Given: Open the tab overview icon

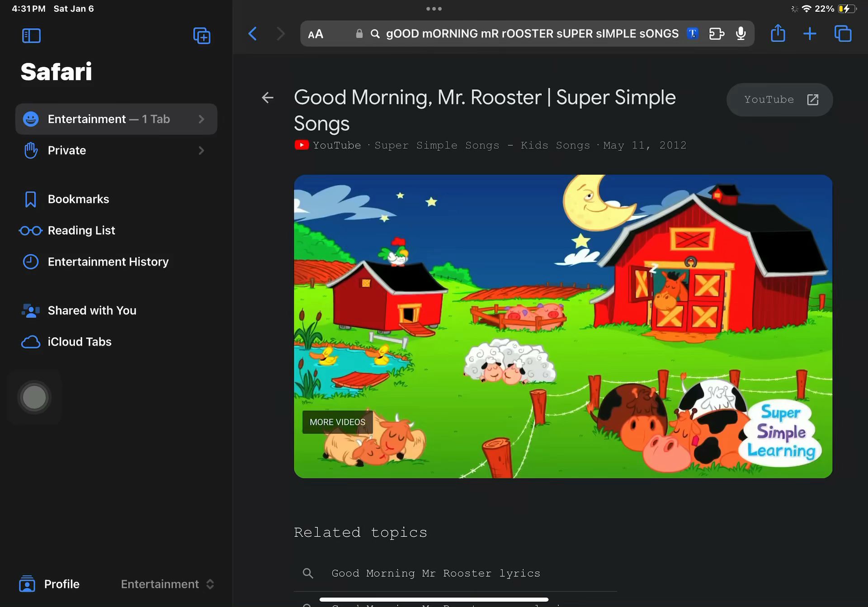Looking at the screenshot, I should (843, 33).
